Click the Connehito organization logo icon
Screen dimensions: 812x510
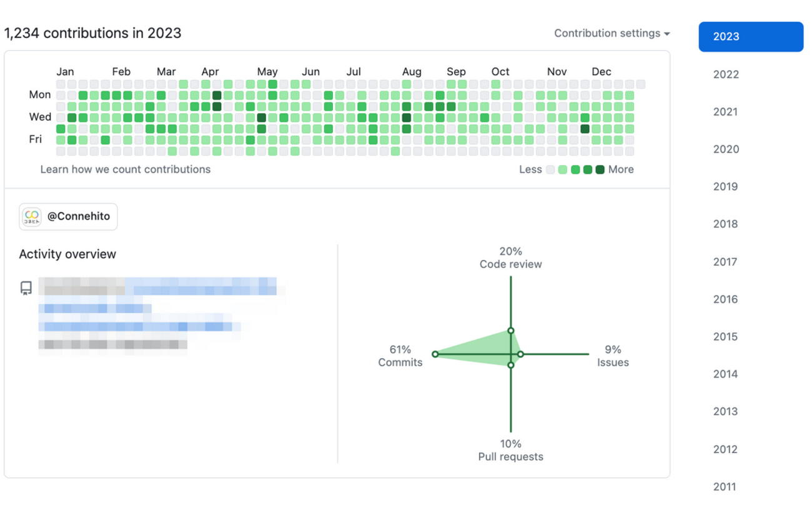click(x=32, y=217)
